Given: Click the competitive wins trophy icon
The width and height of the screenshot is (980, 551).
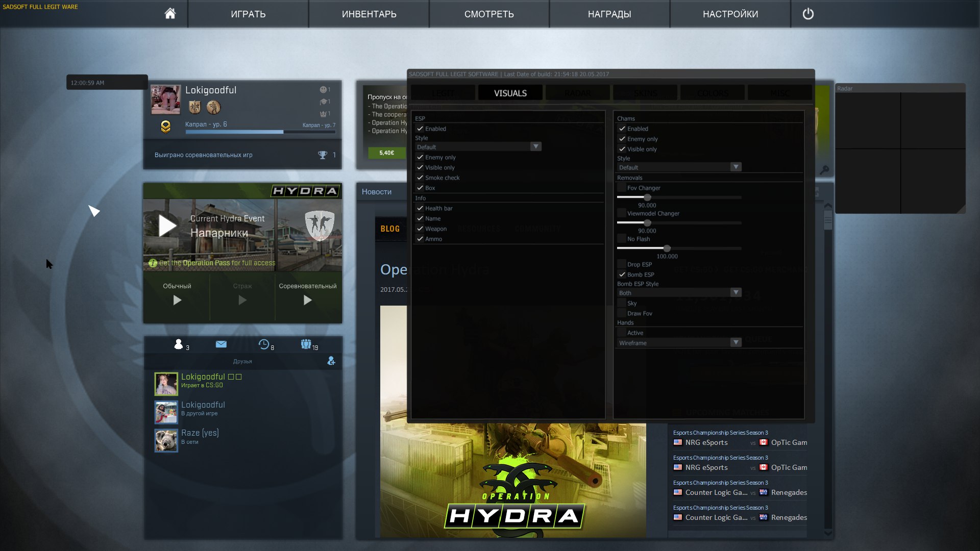Looking at the screenshot, I should (323, 155).
